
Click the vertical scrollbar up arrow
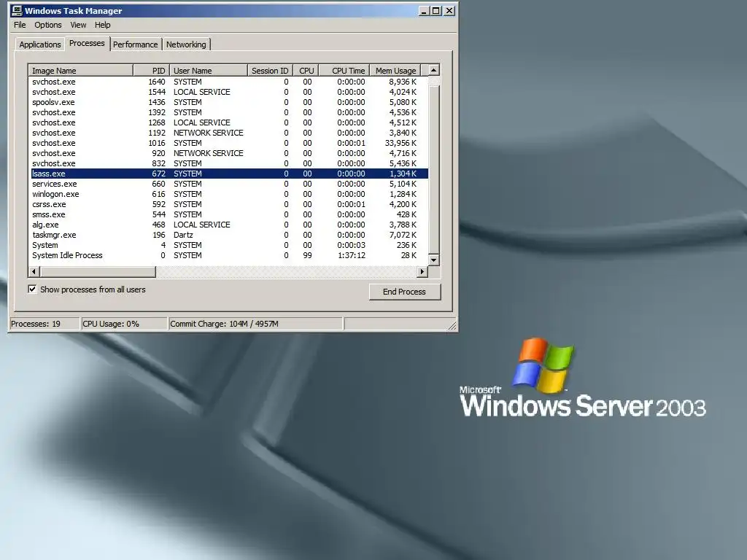pos(433,70)
